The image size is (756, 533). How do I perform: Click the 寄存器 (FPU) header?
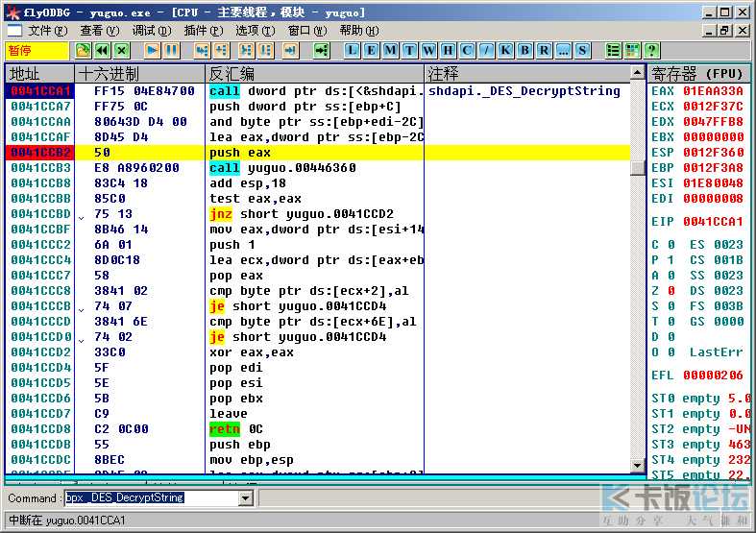pyautogui.click(x=699, y=74)
